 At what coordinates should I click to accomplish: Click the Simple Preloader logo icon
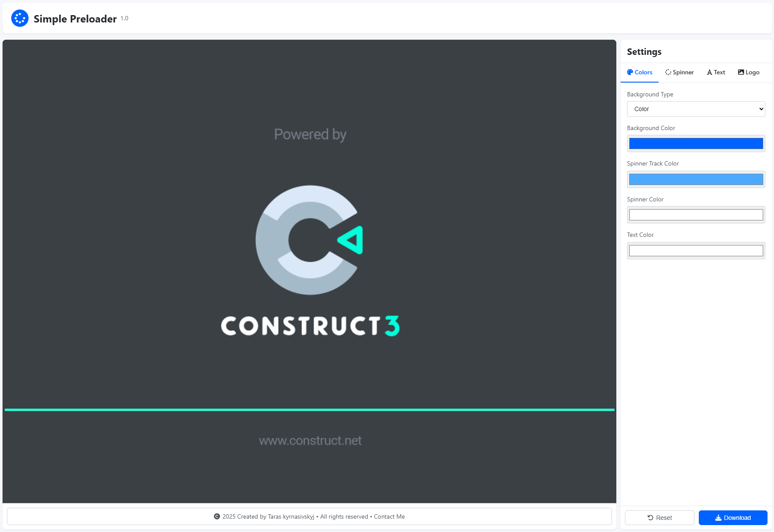(x=20, y=18)
